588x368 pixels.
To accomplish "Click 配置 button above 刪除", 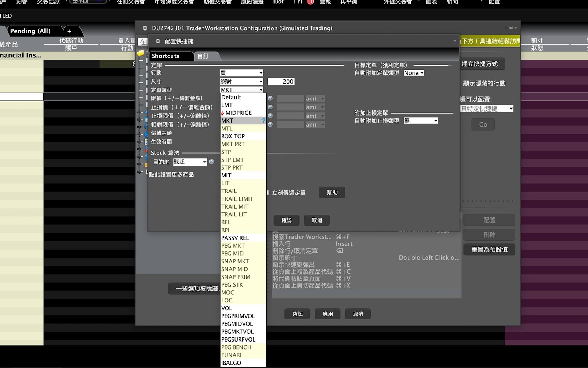I will click(x=489, y=220).
